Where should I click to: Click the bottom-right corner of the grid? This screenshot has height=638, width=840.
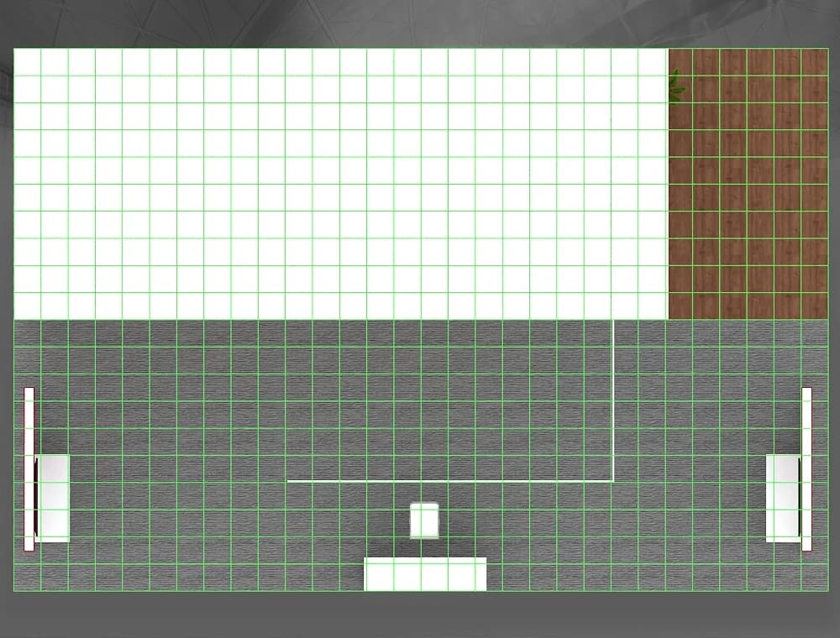pos(827,590)
